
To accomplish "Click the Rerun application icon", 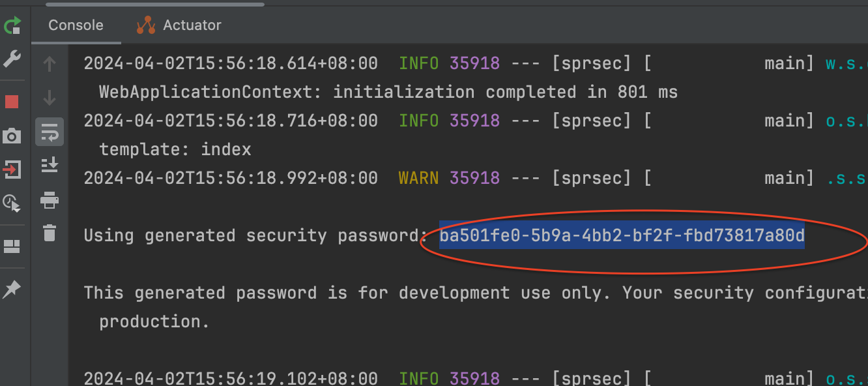I will pyautogui.click(x=12, y=26).
